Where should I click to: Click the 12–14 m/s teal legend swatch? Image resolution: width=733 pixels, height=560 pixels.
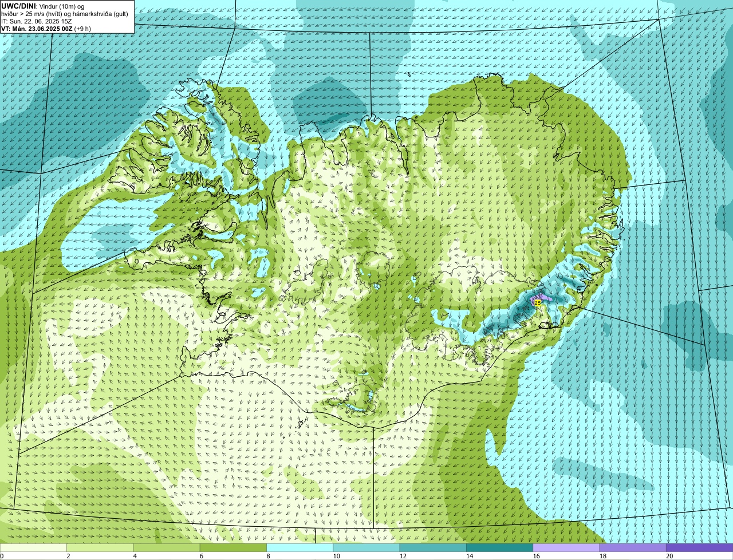point(433,547)
